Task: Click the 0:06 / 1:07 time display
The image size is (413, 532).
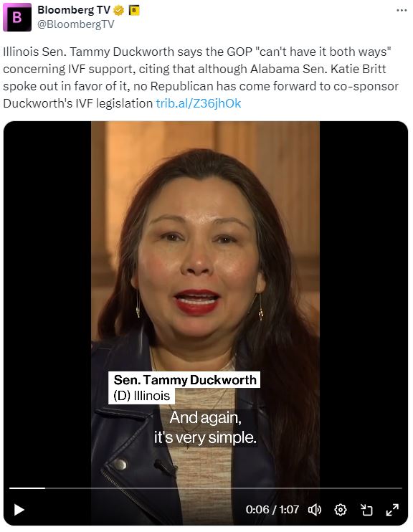Action: pos(272,510)
